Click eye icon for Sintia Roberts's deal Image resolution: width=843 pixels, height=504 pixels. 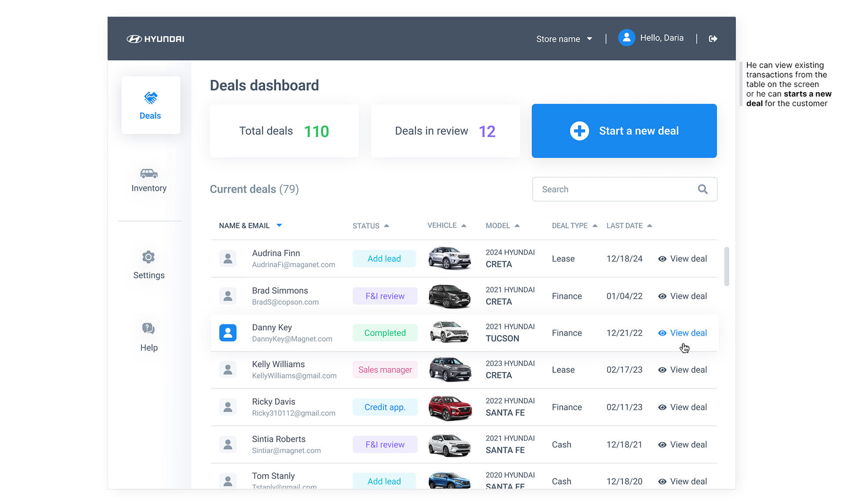[x=662, y=444]
